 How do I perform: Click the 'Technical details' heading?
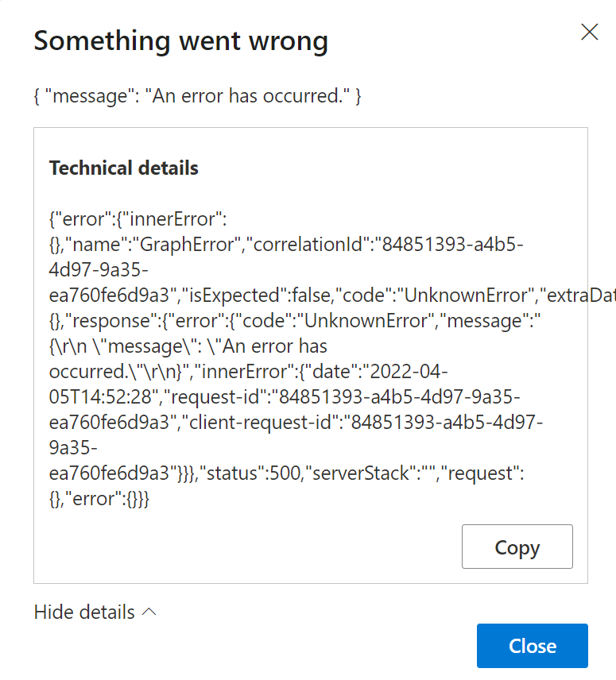pos(124,168)
